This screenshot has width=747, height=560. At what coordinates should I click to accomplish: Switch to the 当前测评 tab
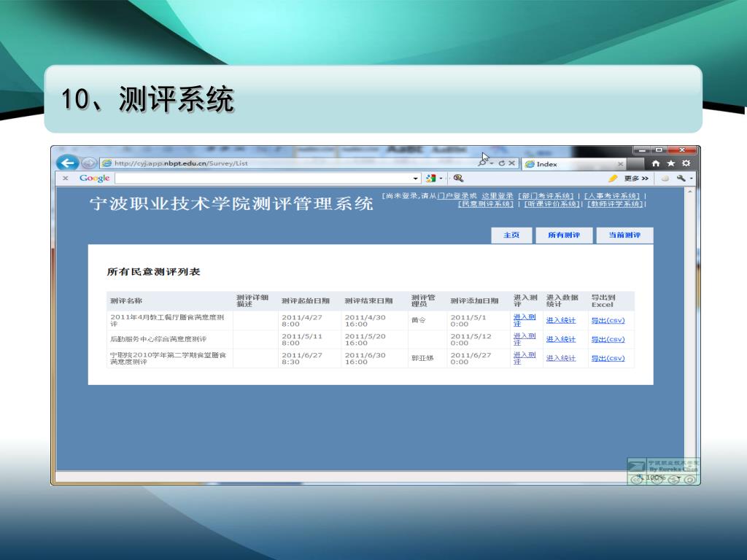[624, 236]
